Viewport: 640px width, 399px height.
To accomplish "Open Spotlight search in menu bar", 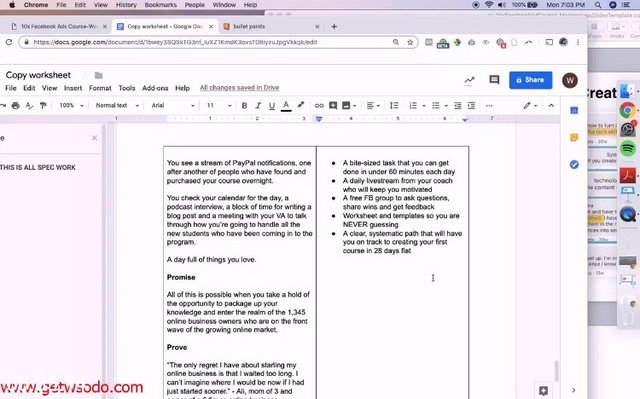I will pos(598,5).
